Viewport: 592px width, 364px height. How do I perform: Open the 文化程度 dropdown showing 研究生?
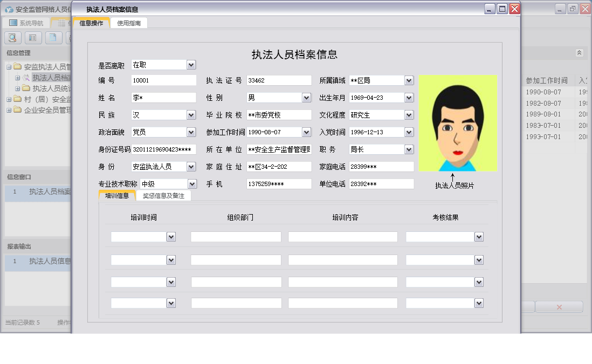coord(408,114)
